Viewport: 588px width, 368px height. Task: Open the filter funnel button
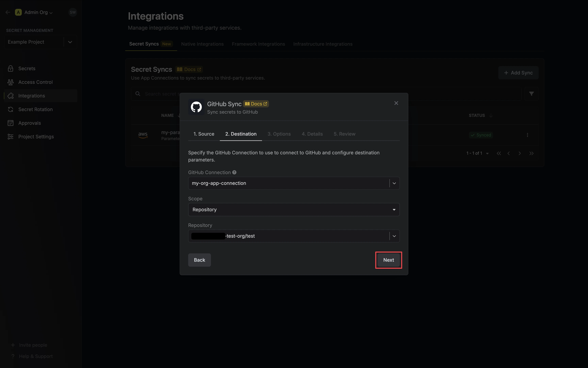pyautogui.click(x=531, y=94)
